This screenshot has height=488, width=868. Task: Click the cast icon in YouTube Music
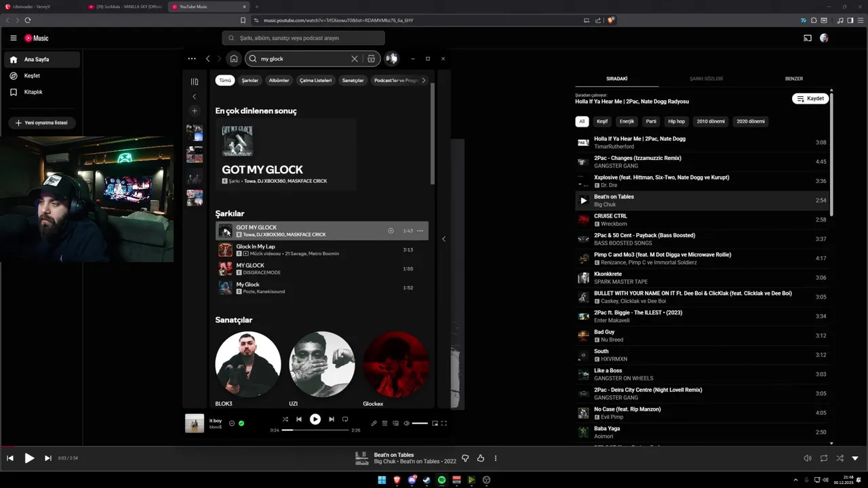point(808,39)
